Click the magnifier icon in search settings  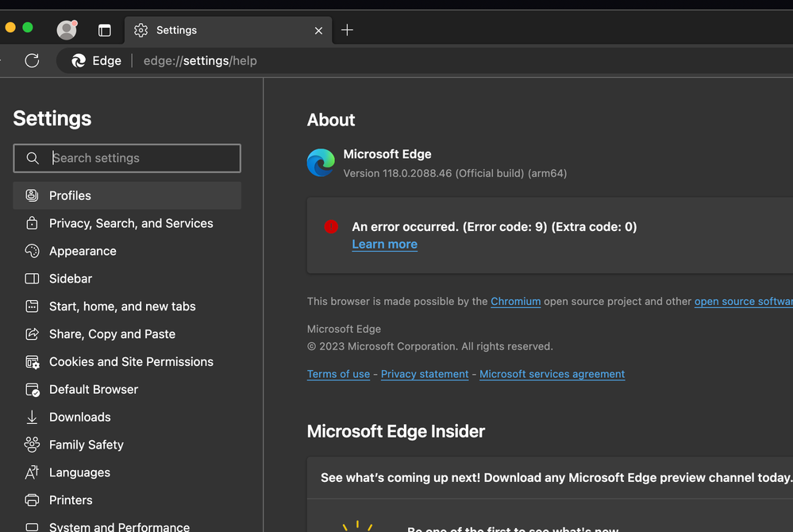(x=33, y=158)
